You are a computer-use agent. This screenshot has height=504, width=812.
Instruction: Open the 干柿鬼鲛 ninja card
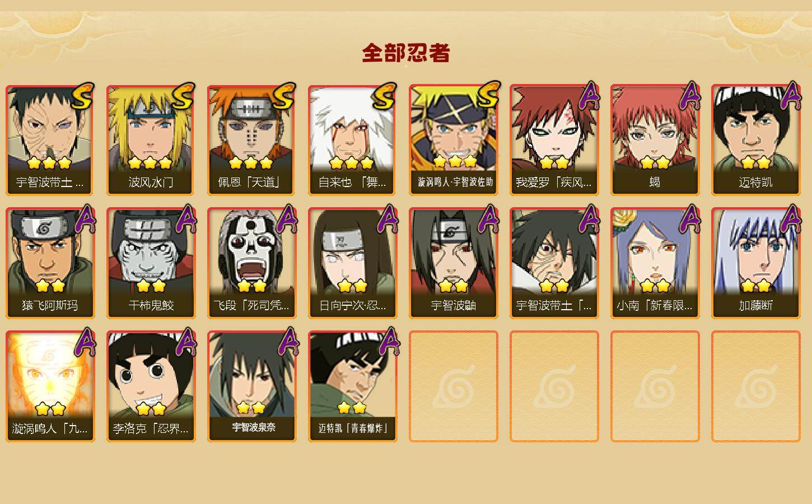coord(151,263)
